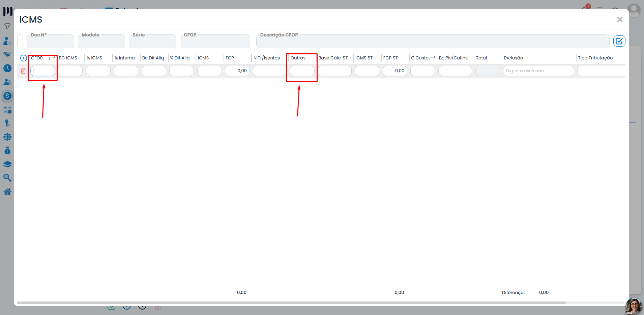Click the "Diferença:" label
Screen dimensions: 644x315
click(x=513, y=293)
